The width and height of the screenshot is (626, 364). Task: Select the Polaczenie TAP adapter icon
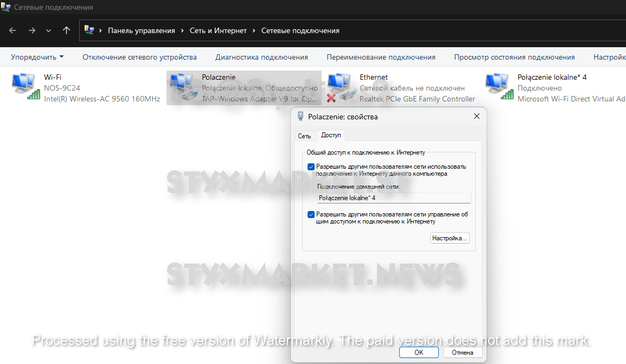point(184,86)
